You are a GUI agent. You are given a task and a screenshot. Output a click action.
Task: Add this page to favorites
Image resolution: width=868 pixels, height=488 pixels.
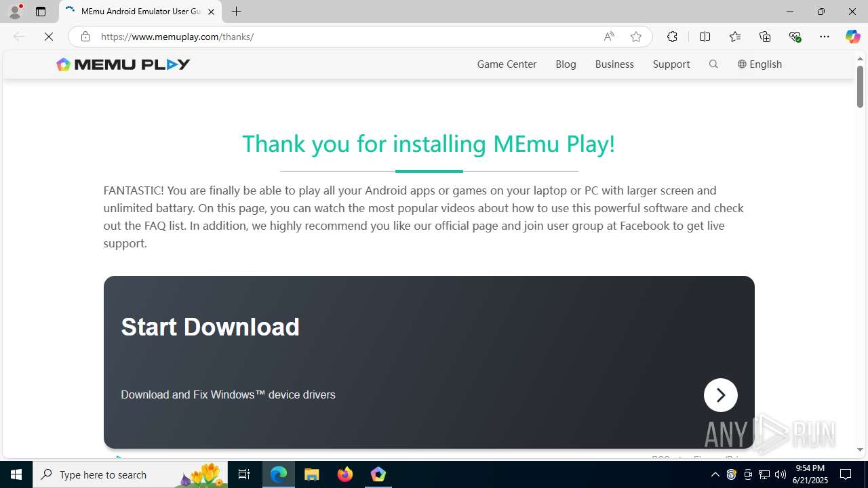tap(635, 37)
